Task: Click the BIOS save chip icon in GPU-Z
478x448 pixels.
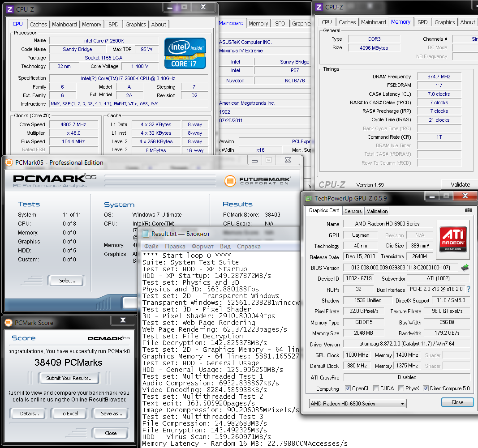Action: coord(465,268)
